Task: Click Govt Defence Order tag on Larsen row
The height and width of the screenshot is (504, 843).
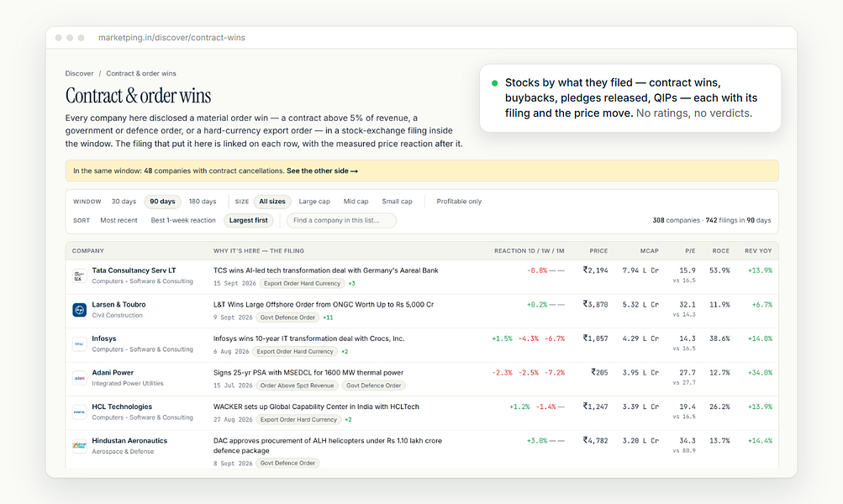Action: point(287,318)
